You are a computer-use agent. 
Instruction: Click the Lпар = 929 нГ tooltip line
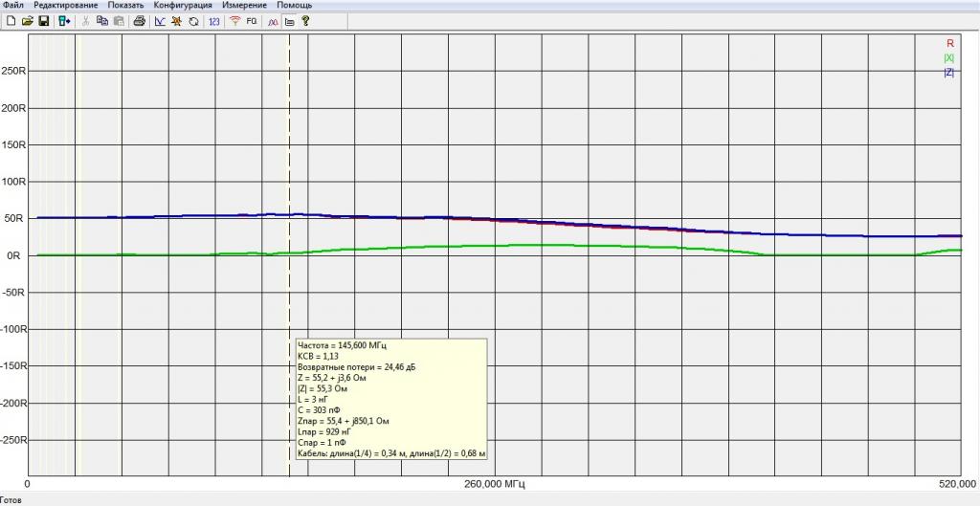(325, 431)
